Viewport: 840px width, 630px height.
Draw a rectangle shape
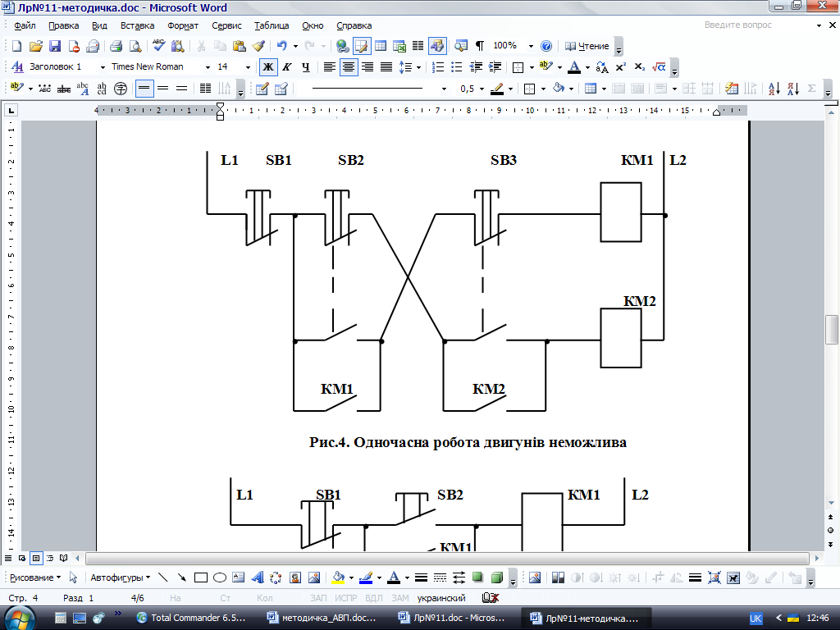[x=201, y=577]
